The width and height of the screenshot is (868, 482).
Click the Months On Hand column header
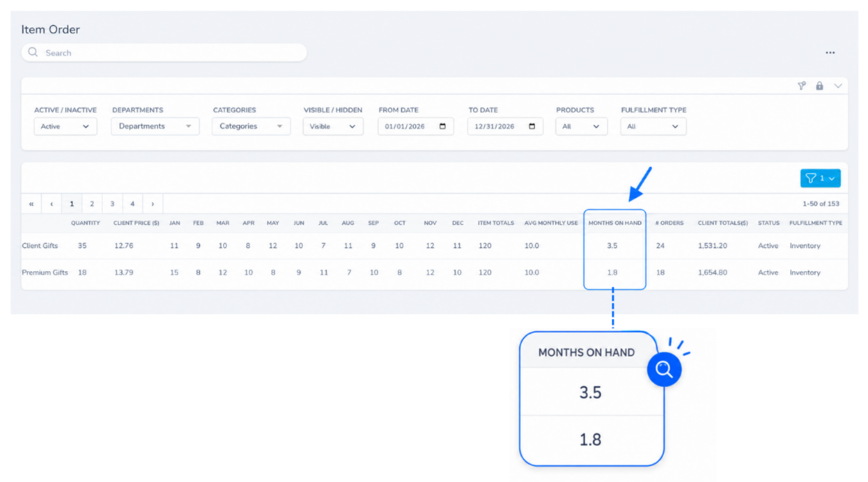click(x=615, y=223)
